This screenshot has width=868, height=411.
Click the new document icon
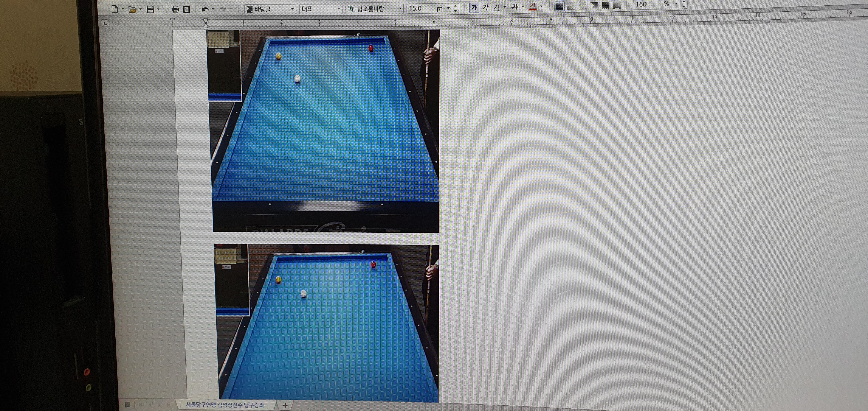point(115,9)
